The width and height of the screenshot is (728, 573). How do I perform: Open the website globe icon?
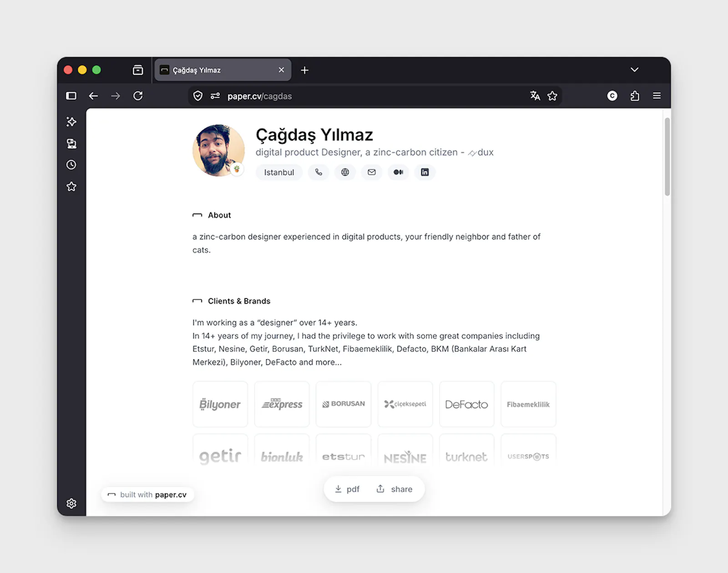[x=345, y=172]
